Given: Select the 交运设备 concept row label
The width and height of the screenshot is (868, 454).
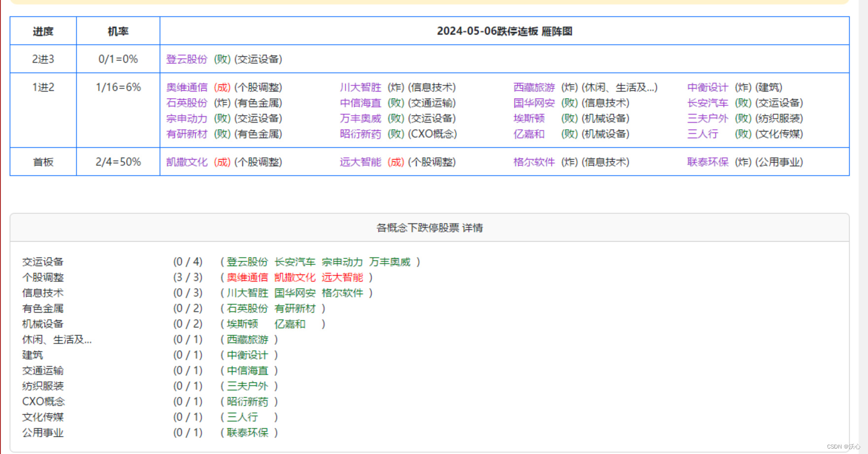Looking at the screenshot, I should pos(43,262).
